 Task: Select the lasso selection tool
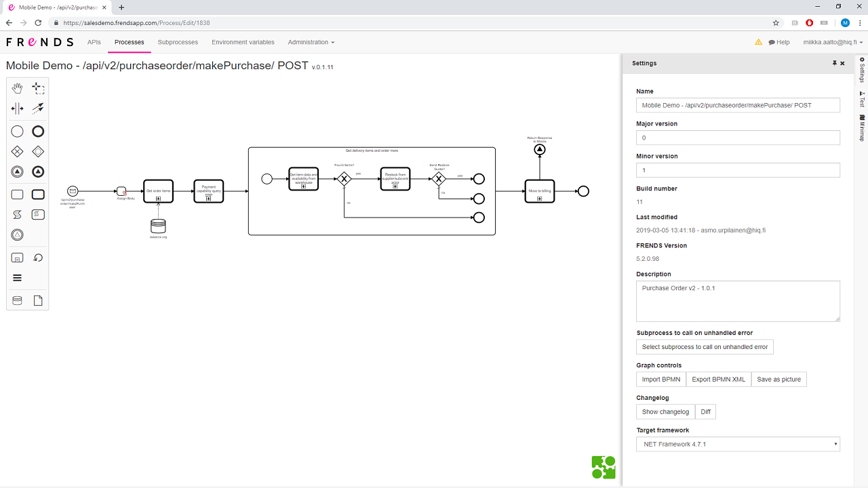click(38, 89)
